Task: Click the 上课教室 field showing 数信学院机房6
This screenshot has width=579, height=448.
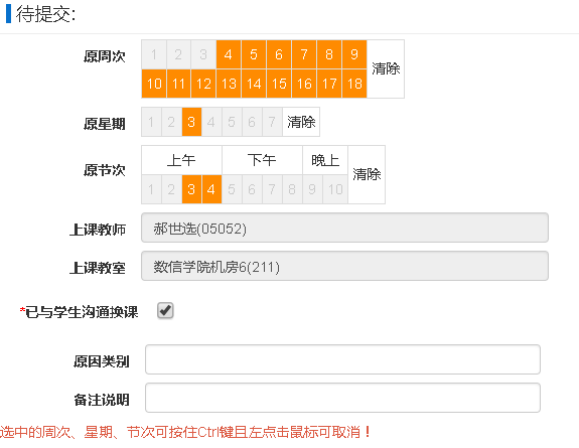Action: (x=345, y=266)
